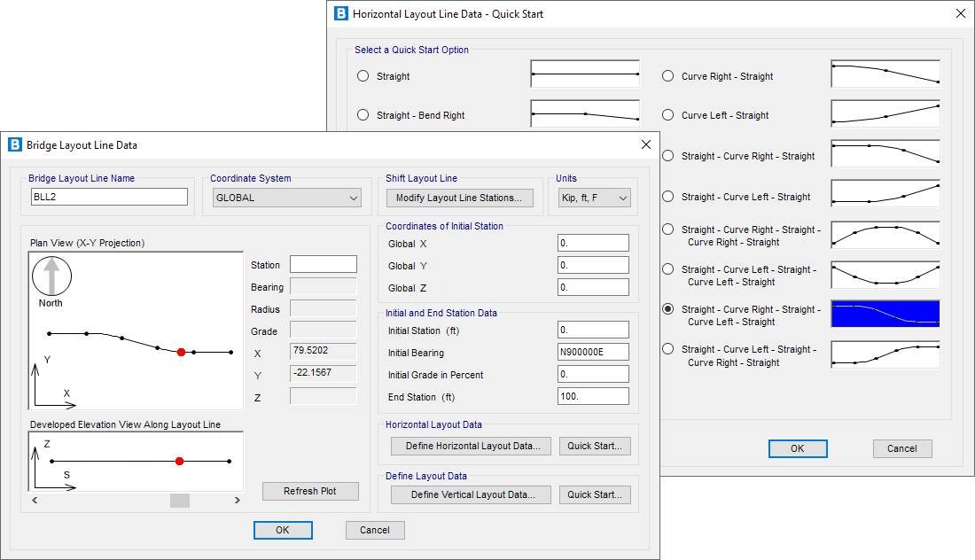
Task: Open Quick Start for vertical layout data
Action: [595, 494]
